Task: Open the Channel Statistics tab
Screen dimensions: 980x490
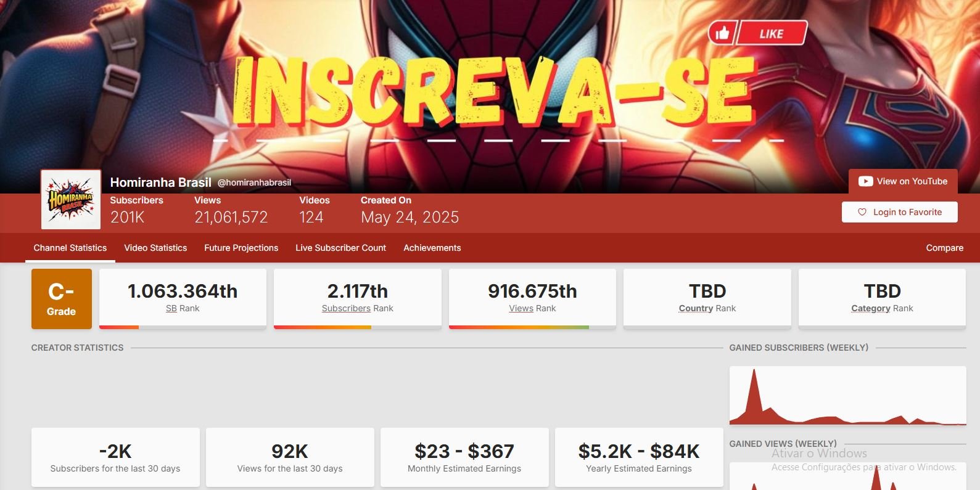Action: click(x=70, y=248)
